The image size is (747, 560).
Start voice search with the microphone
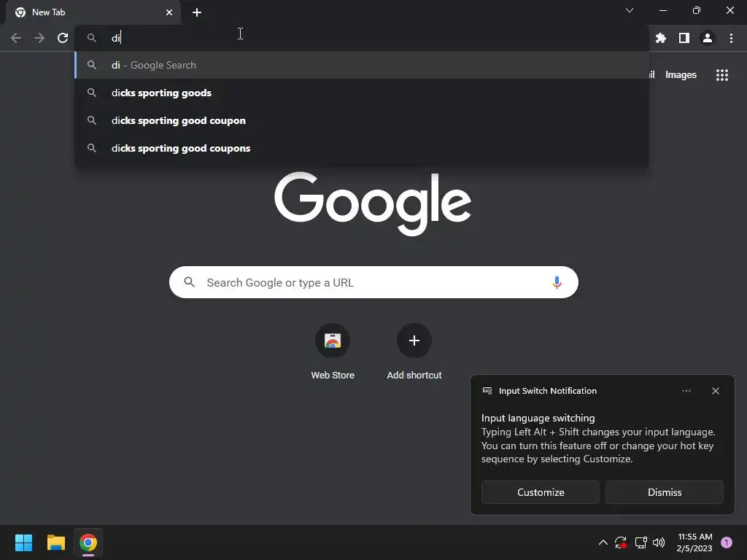pyautogui.click(x=557, y=282)
